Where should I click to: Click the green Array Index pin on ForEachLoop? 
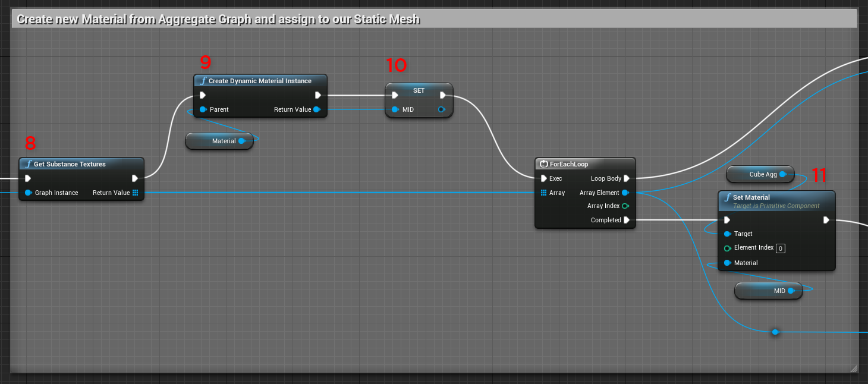coord(624,206)
